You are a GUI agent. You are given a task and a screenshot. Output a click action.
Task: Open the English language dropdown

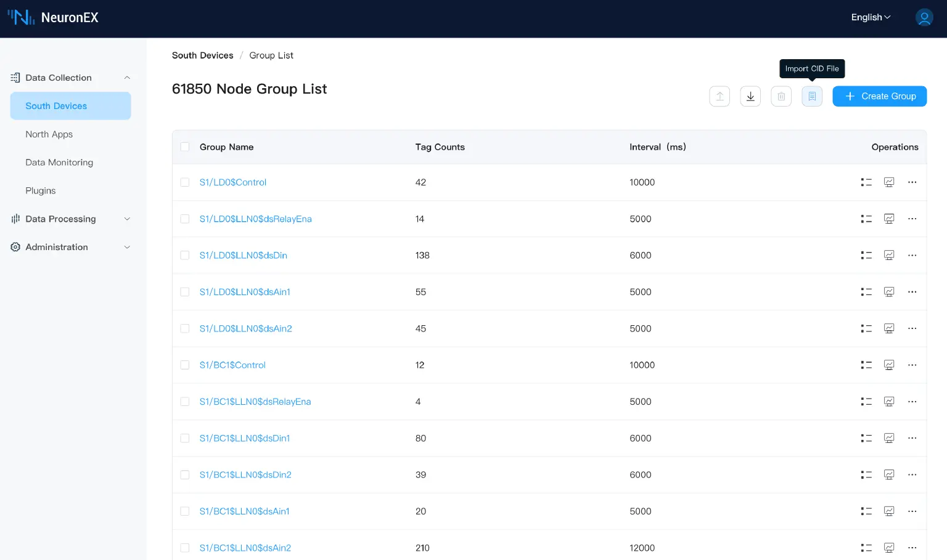click(870, 17)
